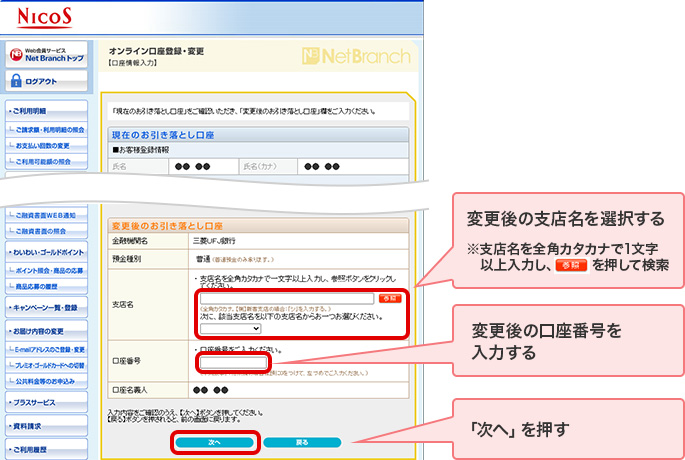Click the red 参照 button next to branch field

pos(390,298)
